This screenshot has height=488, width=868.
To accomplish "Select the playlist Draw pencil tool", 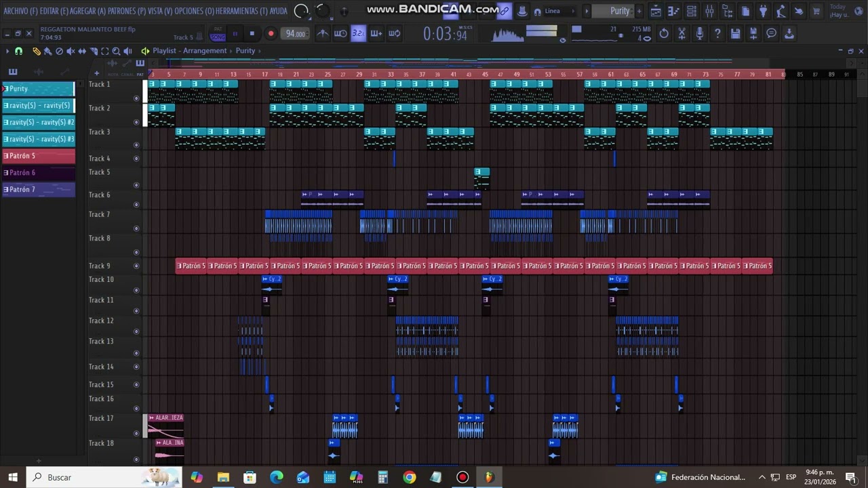I will (x=36, y=51).
